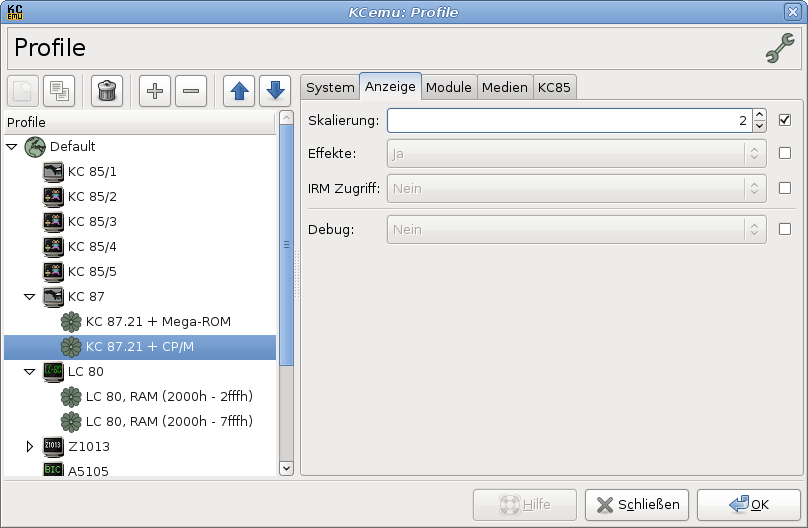Click the KC 85/2 monitor icon
808x528 pixels.
click(53, 197)
